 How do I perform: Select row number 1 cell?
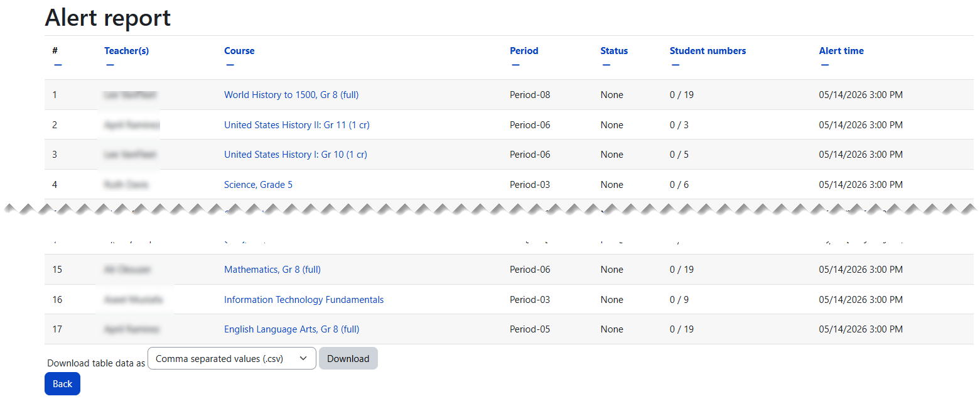tap(55, 95)
